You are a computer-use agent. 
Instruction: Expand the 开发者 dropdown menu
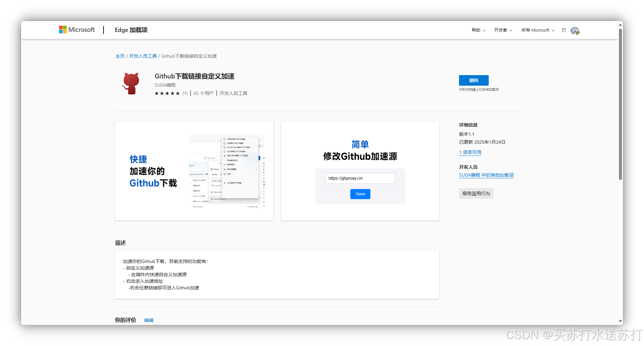tap(503, 30)
